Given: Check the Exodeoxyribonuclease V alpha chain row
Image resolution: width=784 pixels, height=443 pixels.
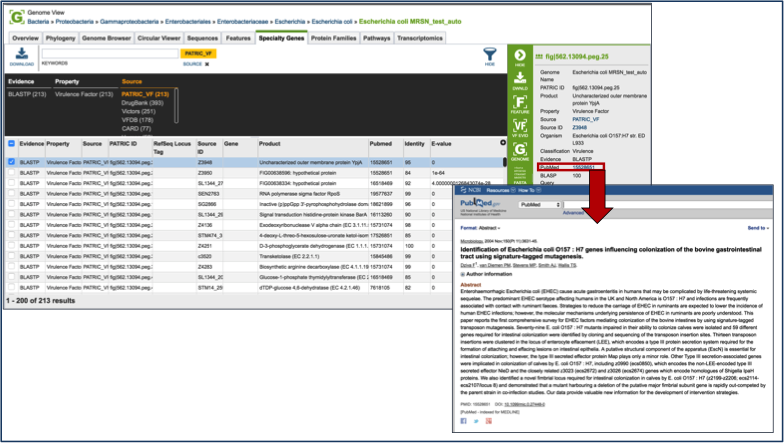Looking at the screenshot, I should click(12, 225).
